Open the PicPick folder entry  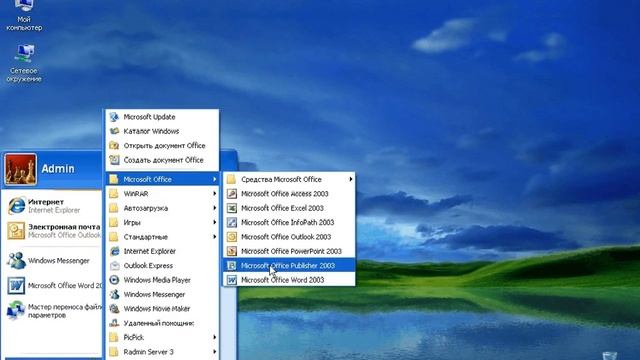point(162,337)
